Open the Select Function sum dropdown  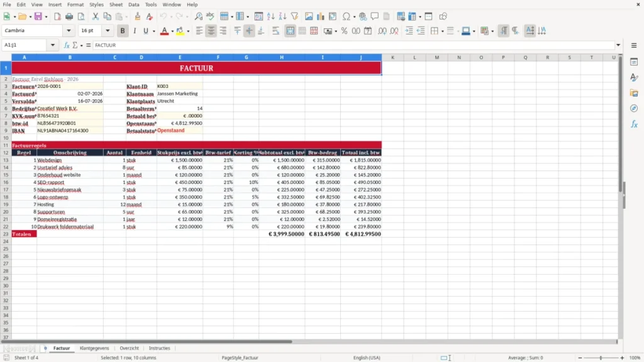point(81,45)
